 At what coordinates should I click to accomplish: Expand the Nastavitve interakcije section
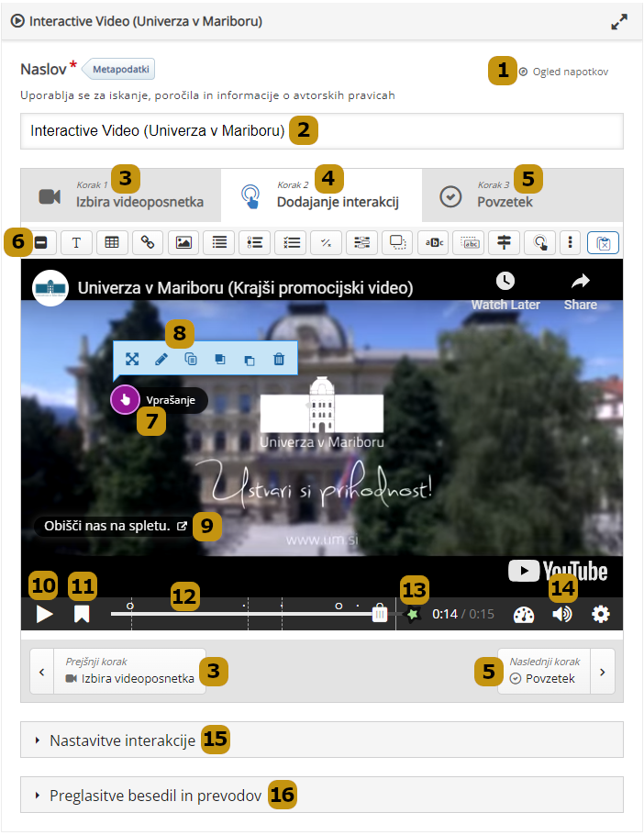pyautogui.click(x=322, y=740)
